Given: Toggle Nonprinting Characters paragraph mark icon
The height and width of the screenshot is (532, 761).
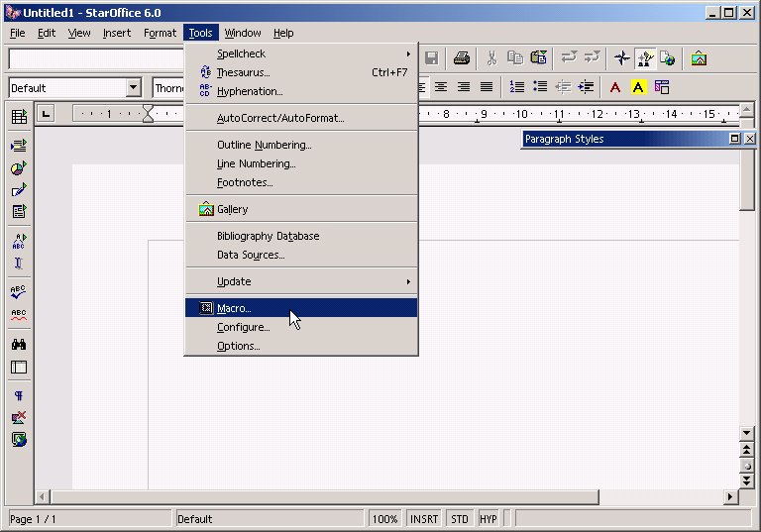Looking at the screenshot, I should click(x=19, y=395).
